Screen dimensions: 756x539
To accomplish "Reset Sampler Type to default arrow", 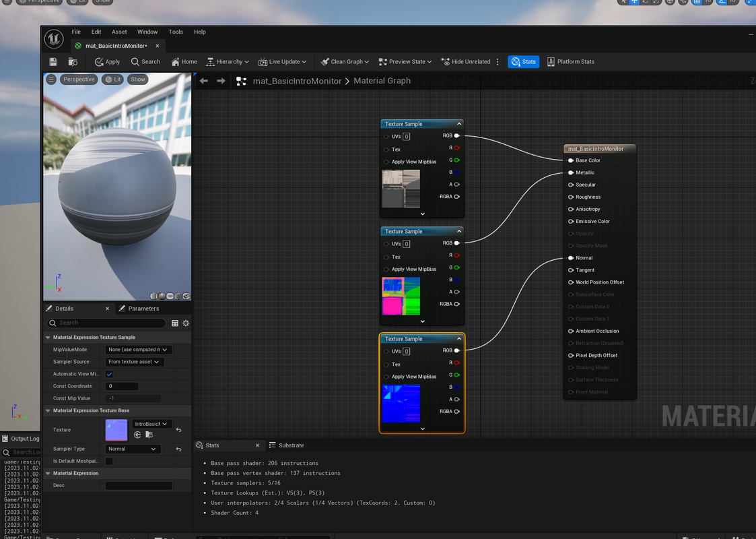I will click(x=179, y=449).
